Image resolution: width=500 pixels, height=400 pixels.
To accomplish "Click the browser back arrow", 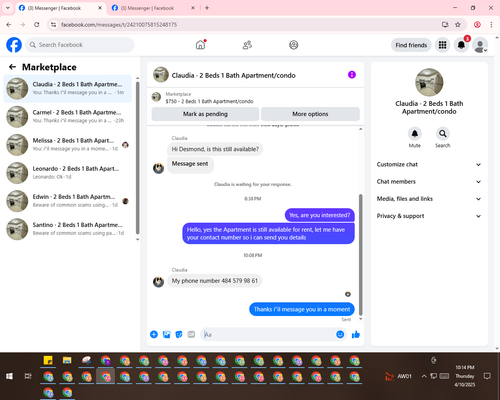I will click(9, 25).
